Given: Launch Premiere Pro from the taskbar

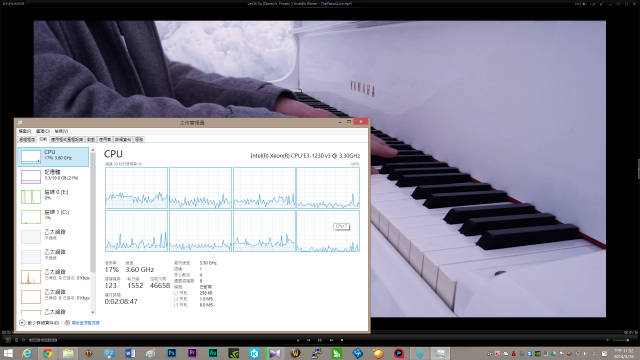Looking at the screenshot, I should point(192,353).
